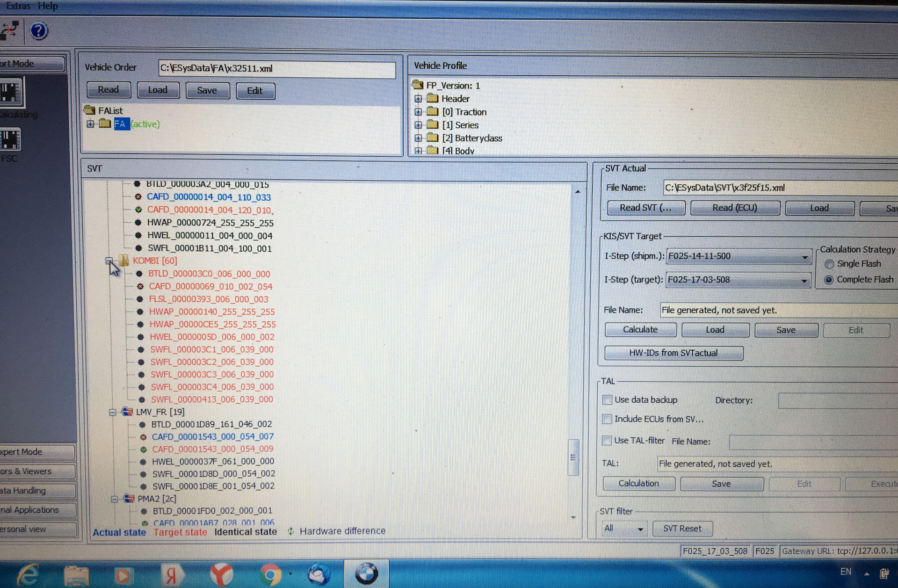Click the Vehicle Order file path field

tap(277, 69)
